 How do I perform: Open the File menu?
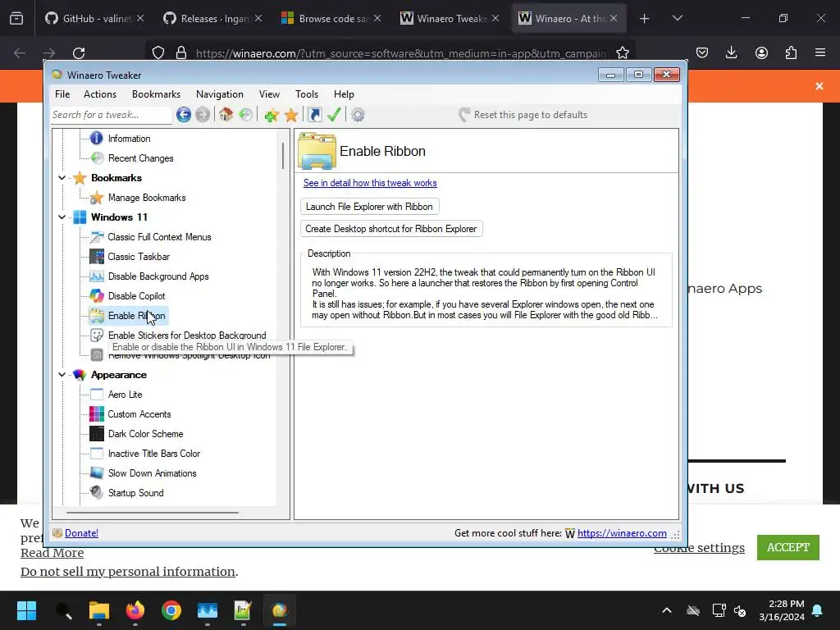coord(62,94)
